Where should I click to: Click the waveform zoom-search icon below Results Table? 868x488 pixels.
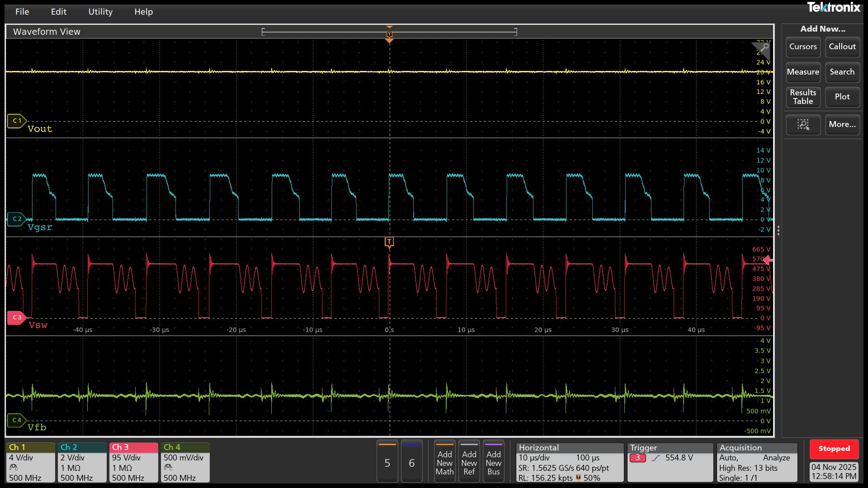pos(803,125)
